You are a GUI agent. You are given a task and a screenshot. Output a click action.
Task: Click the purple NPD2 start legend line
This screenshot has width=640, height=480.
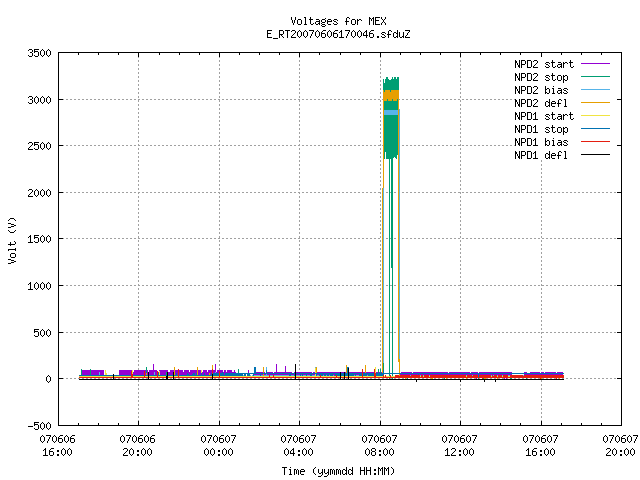click(x=595, y=64)
